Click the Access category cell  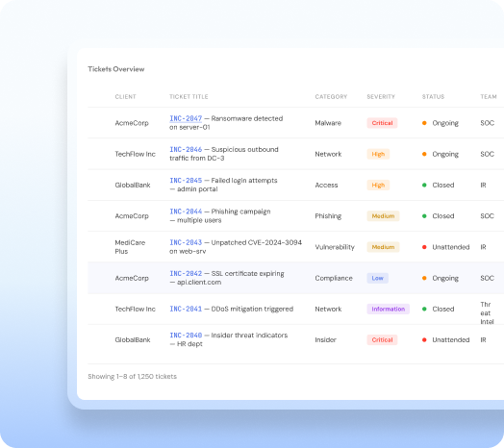[x=326, y=186]
